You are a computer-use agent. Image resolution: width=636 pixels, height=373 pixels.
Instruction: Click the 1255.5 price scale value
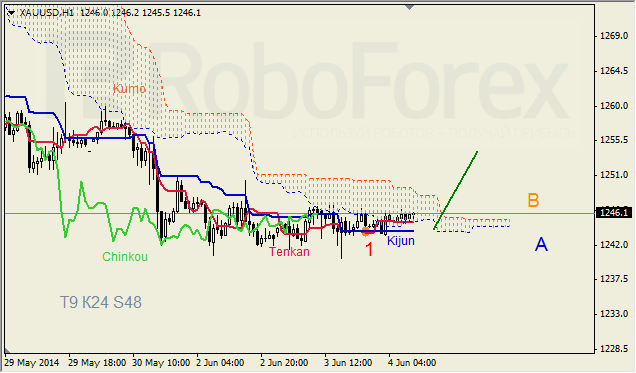pyautogui.click(x=614, y=140)
